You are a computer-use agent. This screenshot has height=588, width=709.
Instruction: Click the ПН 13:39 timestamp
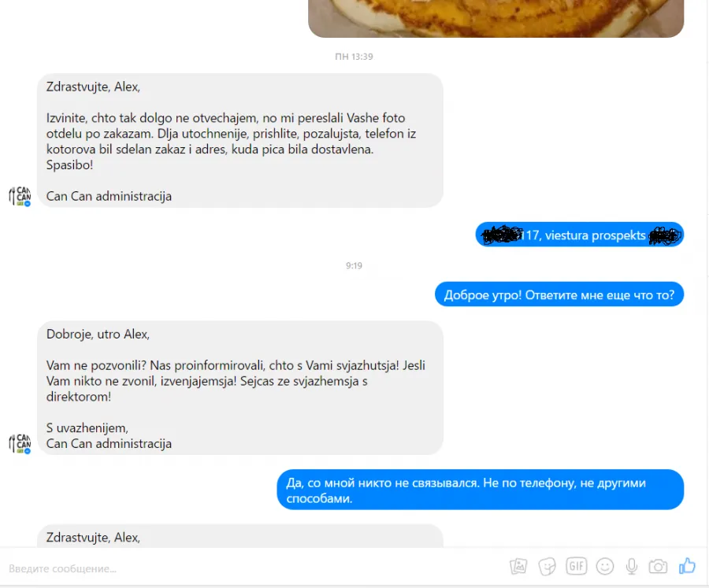coord(354,57)
